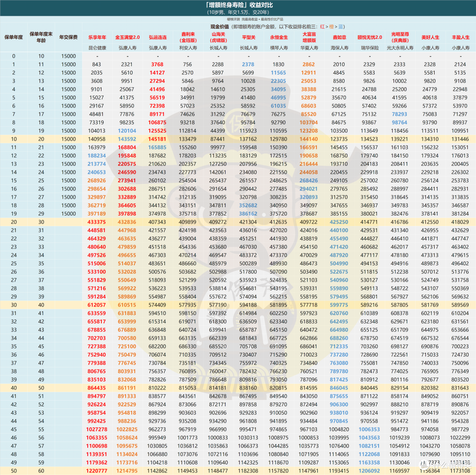Click insurer name 光大永明人寿
476x475 pixels.
400,48
